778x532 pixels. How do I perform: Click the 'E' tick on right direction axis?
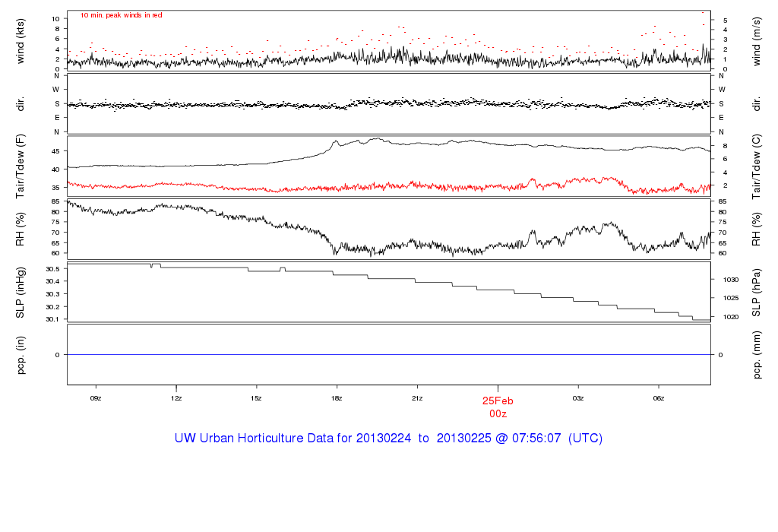pos(722,118)
